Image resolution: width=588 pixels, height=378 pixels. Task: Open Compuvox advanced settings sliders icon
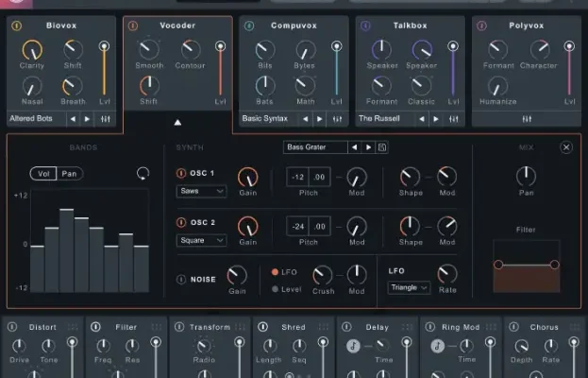point(337,119)
